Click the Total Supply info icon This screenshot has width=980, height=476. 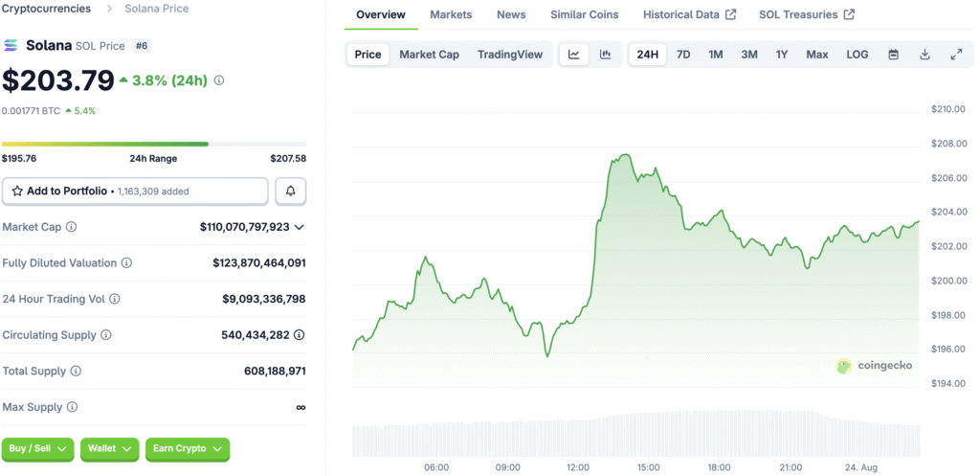pos(76,372)
